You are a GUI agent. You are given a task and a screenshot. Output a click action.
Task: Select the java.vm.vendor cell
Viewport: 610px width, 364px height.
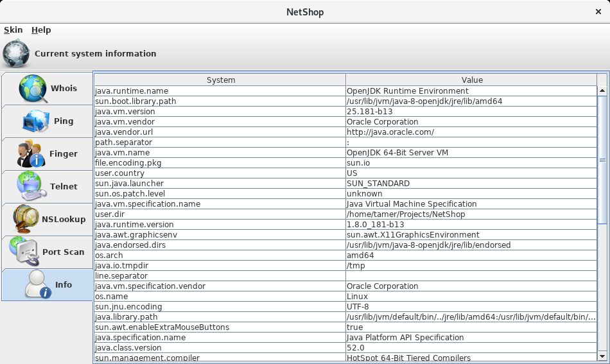tap(220, 122)
